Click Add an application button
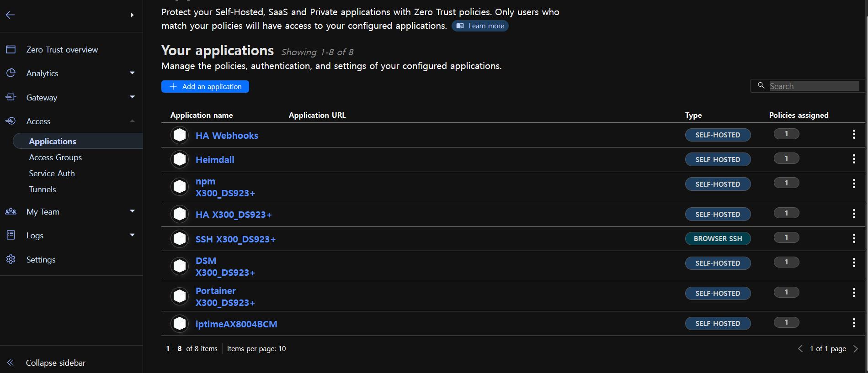 click(x=205, y=87)
